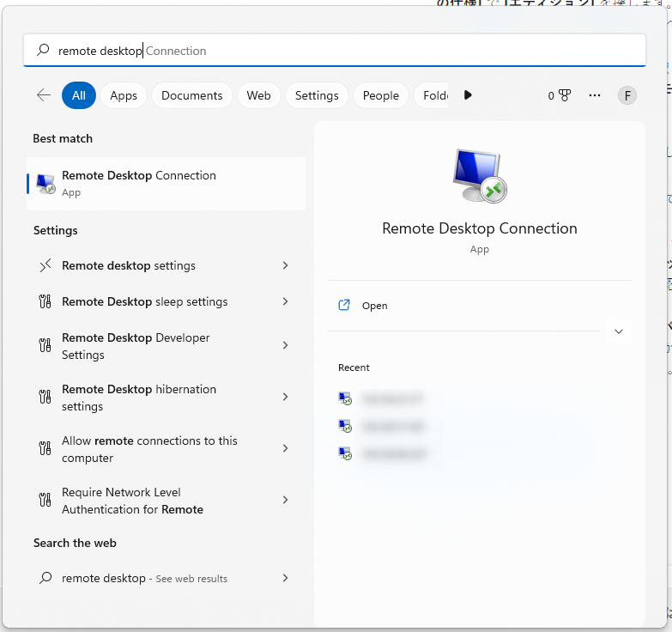Open the first recent remote connection

click(x=381, y=398)
